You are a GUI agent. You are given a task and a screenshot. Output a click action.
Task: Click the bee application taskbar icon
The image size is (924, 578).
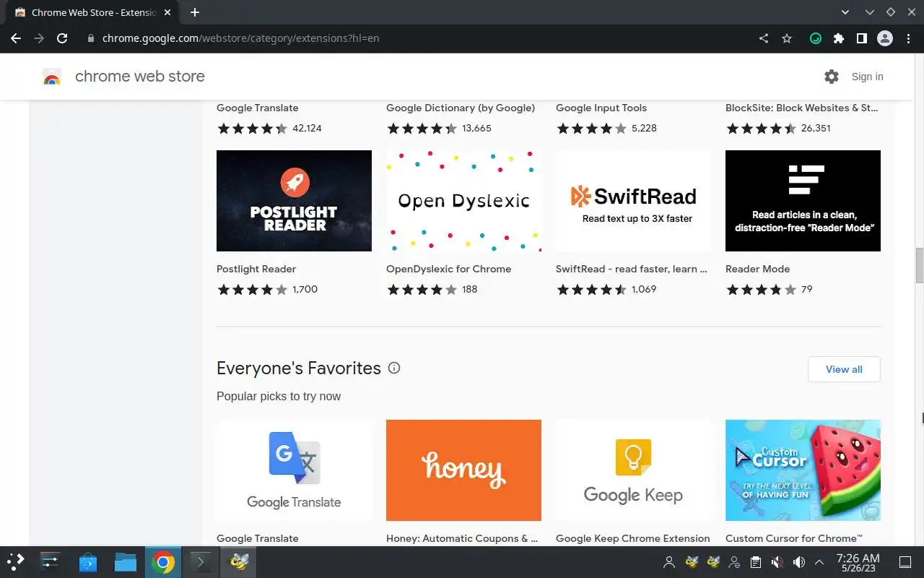238,561
